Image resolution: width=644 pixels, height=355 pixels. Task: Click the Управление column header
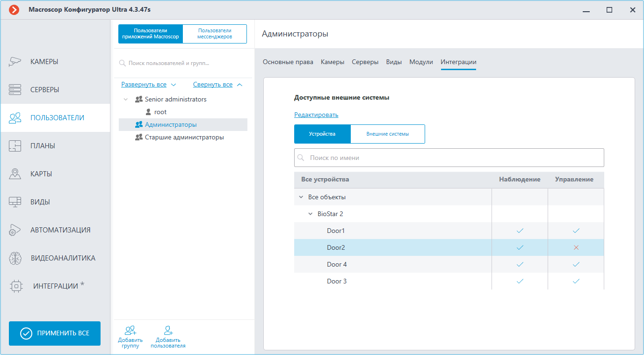[x=574, y=180]
